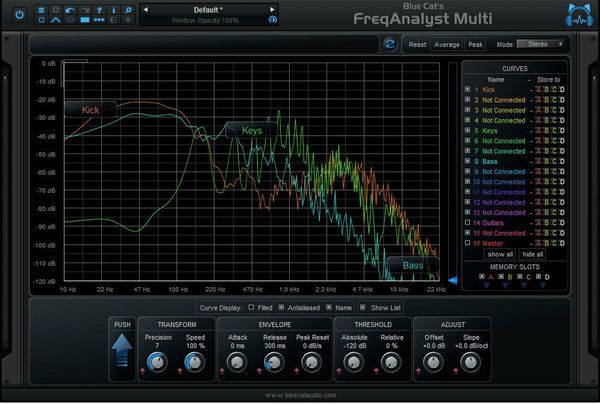Click the magnifier zoom icon
600x404 pixels.
pos(128,10)
